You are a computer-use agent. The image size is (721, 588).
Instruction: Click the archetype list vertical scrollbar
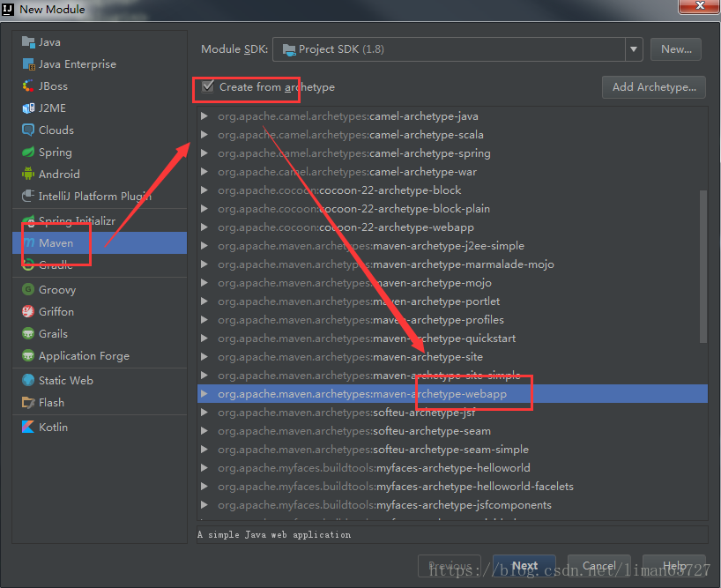pyautogui.click(x=703, y=266)
